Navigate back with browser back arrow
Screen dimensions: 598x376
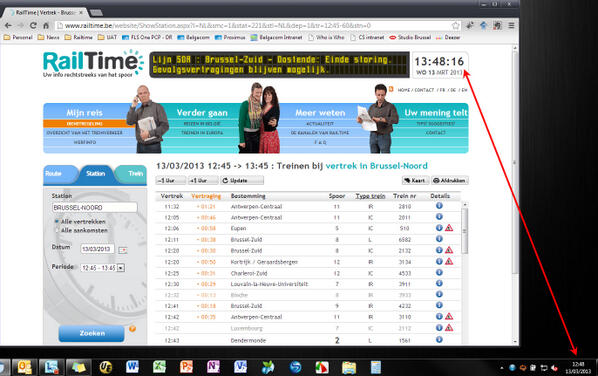click(x=8, y=26)
